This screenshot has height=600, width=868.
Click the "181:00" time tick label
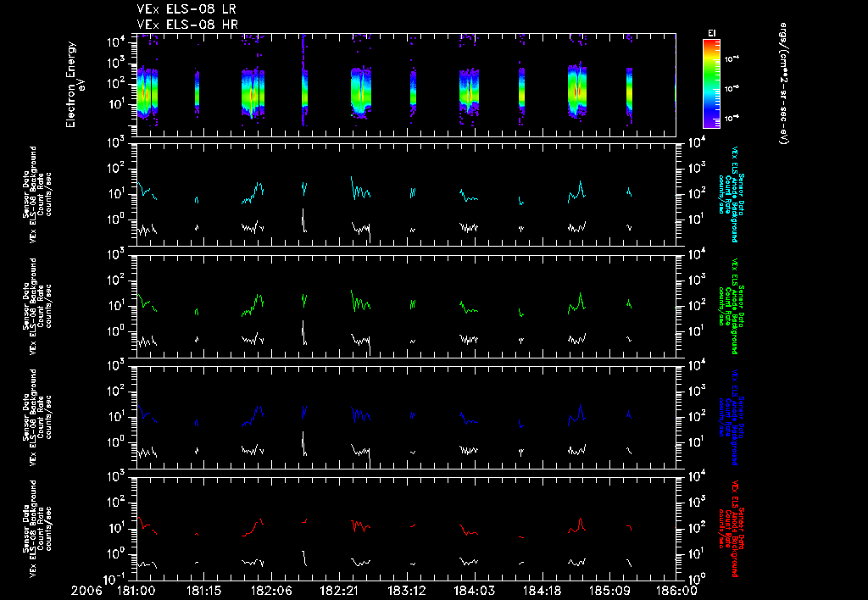tap(136, 592)
